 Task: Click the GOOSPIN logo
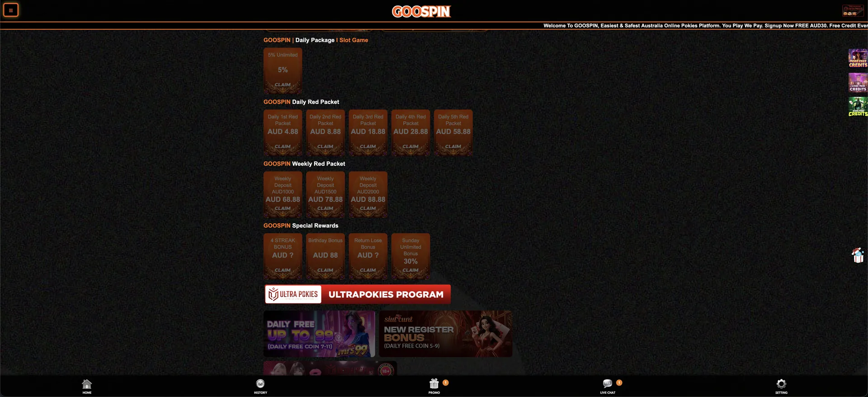[x=421, y=11]
